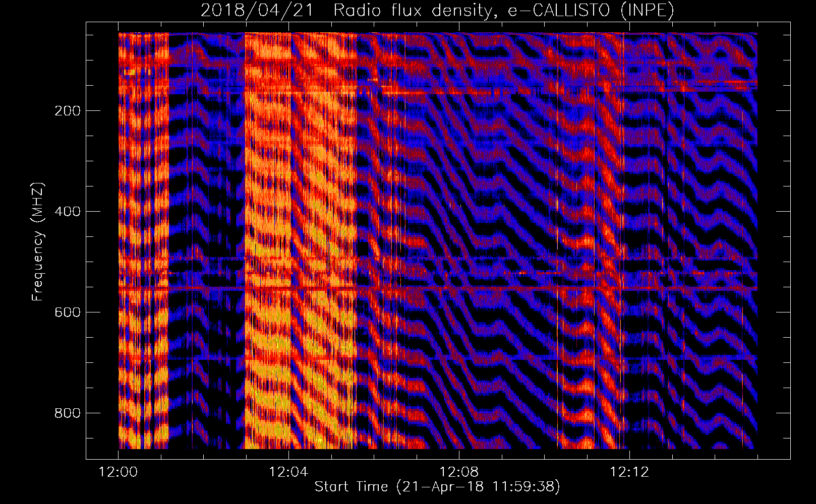Screen dimensions: 816x504
Task: Select the 'Frequency (MHZ)' axis label
Action: click(x=38, y=242)
